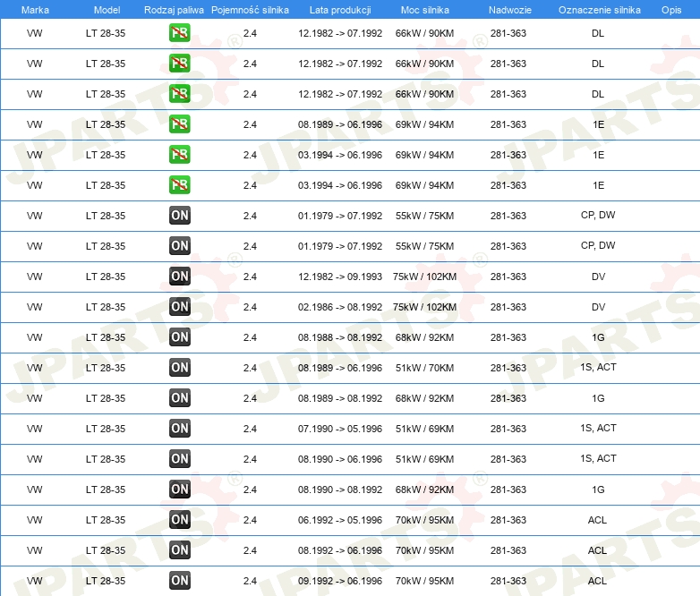Click the Model column header
This screenshot has width=700, height=596.
pyautogui.click(x=107, y=10)
